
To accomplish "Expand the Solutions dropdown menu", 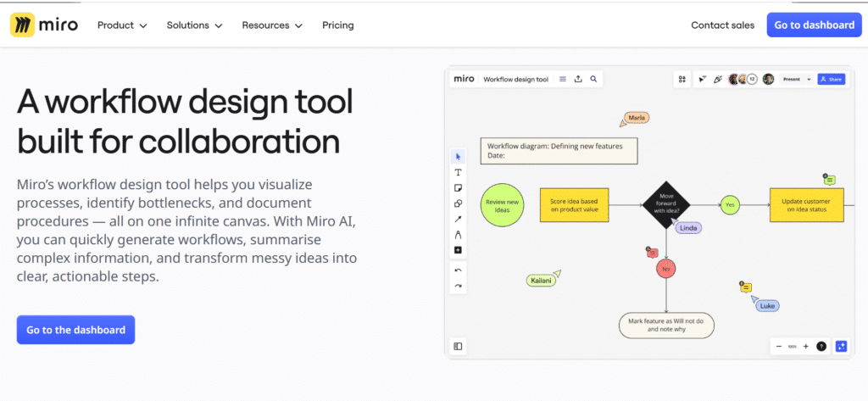I will (194, 25).
